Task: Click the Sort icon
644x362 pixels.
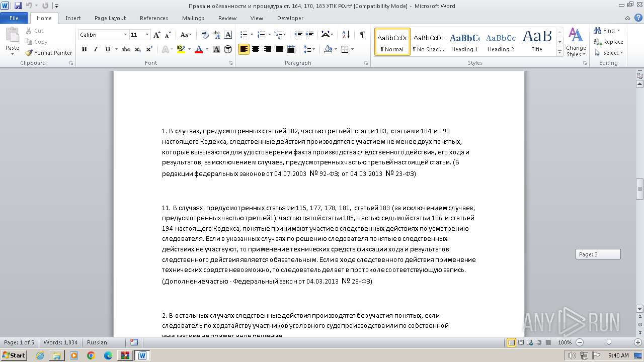Action: pyautogui.click(x=346, y=35)
